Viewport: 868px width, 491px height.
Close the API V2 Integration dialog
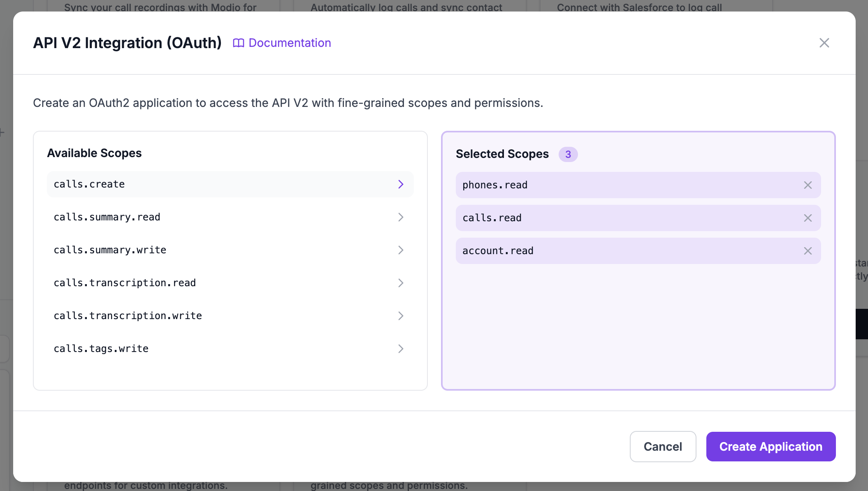(824, 43)
